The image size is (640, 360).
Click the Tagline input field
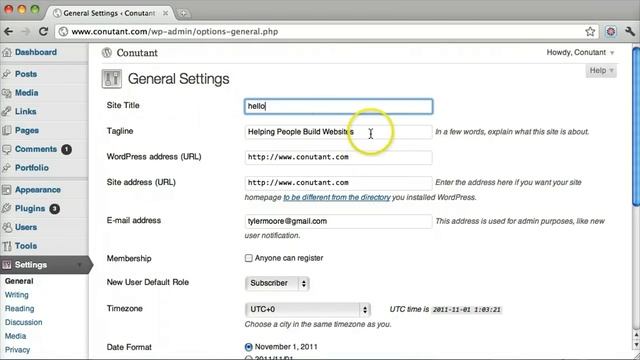338,132
